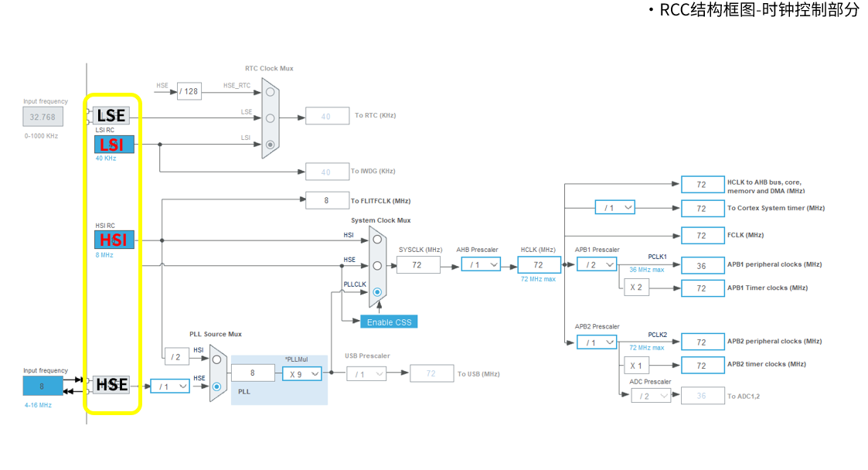Image resolution: width=868 pixels, height=470 pixels.
Task: Click the PLL input value 8 box
Action: click(x=253, y=373)
